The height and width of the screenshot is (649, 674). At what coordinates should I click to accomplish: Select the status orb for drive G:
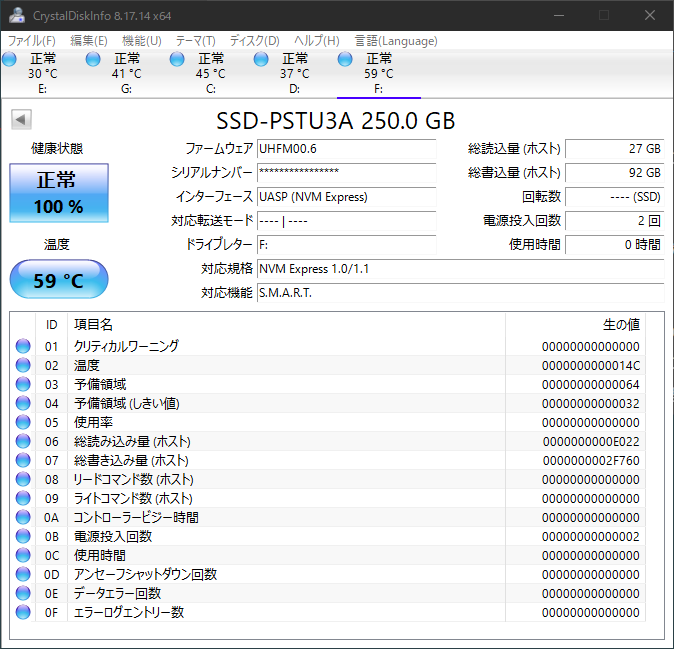93,59
